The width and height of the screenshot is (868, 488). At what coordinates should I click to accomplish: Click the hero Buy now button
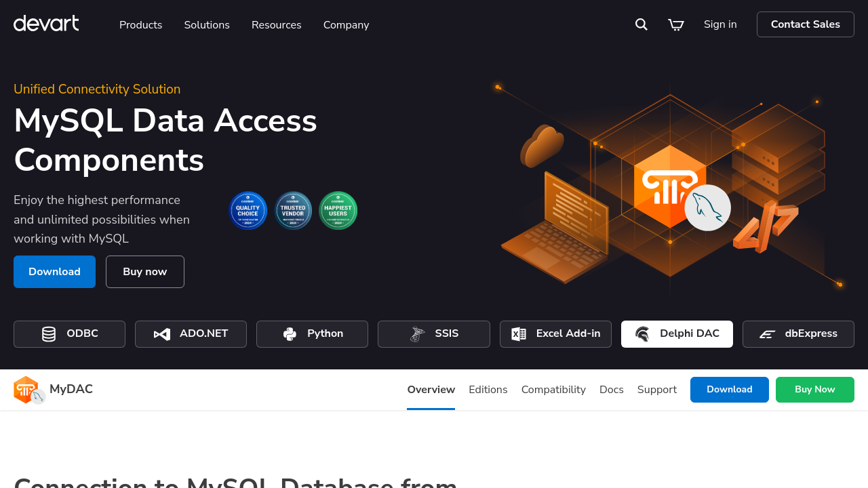(x=145, y=272)
